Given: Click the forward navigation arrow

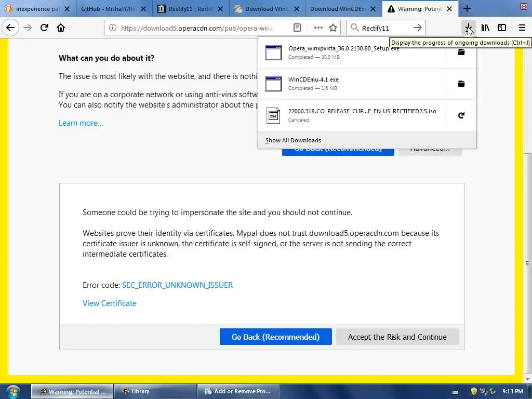Looking at the screenshot, I should pos(28,28).
